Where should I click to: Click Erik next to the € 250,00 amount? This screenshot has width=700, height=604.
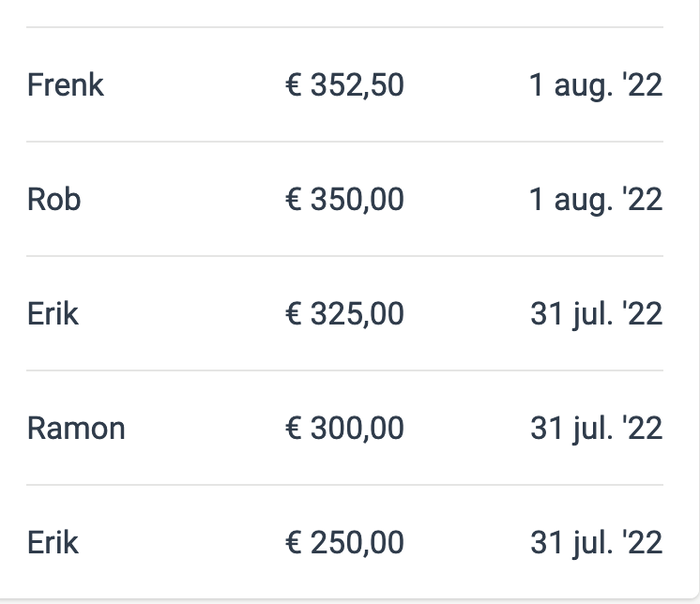53,543
